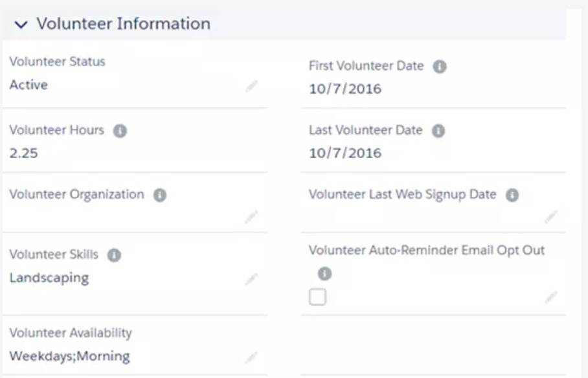
Task: Show info tooltip for First Volunteer Date
Action: [440, 67]
